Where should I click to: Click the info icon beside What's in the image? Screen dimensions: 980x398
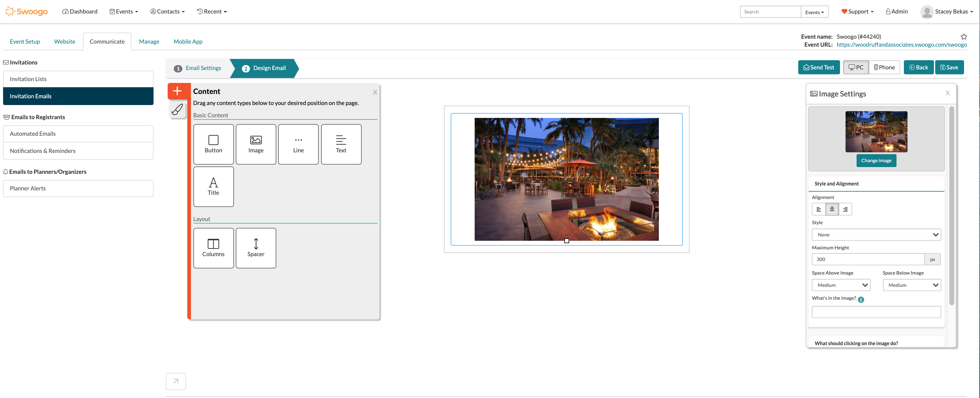coord(861,299)
